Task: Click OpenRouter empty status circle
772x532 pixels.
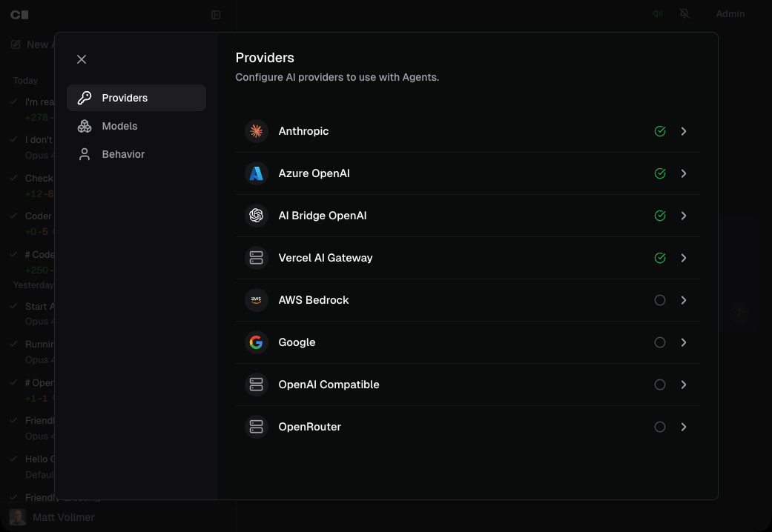Action: (x=660, y=427)
